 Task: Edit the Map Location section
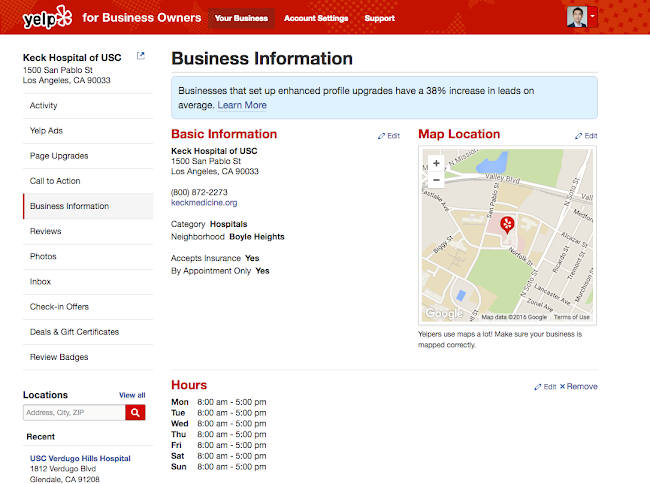[586, 136]
